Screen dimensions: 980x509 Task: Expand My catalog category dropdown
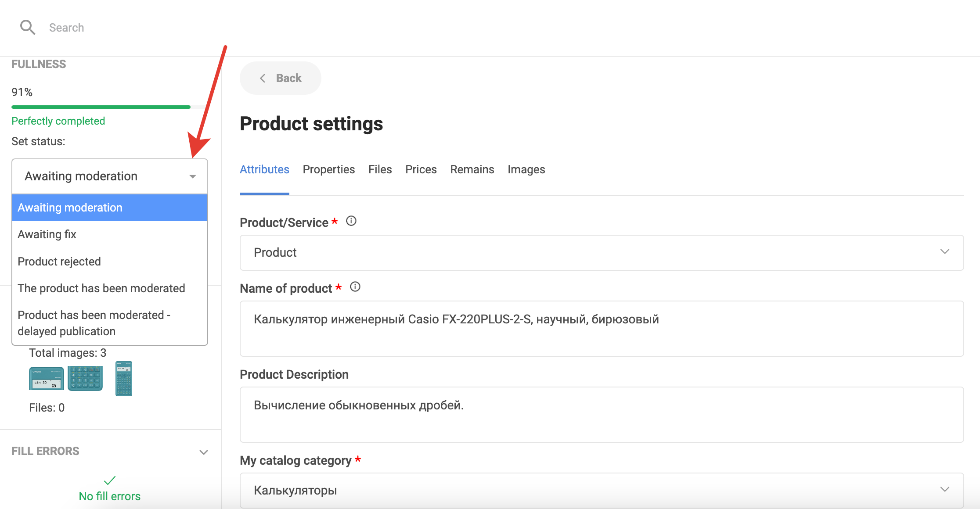tap(944, 489)
